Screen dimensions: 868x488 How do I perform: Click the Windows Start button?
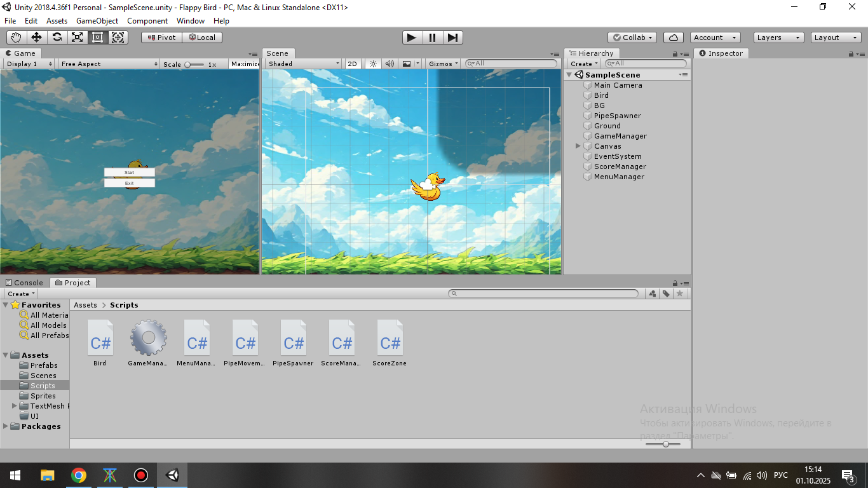tap(15, 475)
